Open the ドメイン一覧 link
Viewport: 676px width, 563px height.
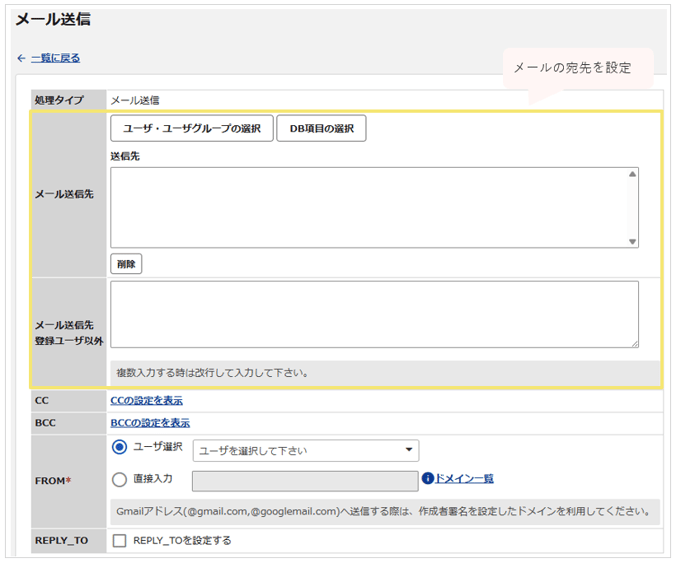coord(464,478)
